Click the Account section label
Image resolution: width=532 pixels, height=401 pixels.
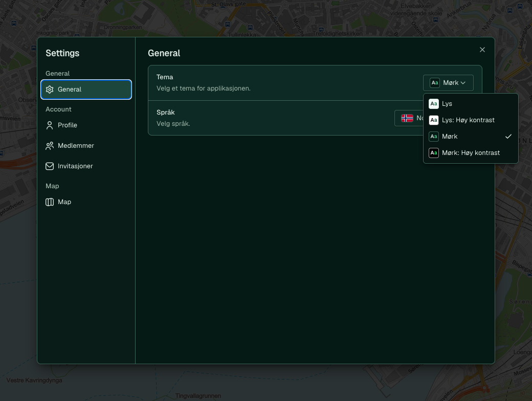58,109
